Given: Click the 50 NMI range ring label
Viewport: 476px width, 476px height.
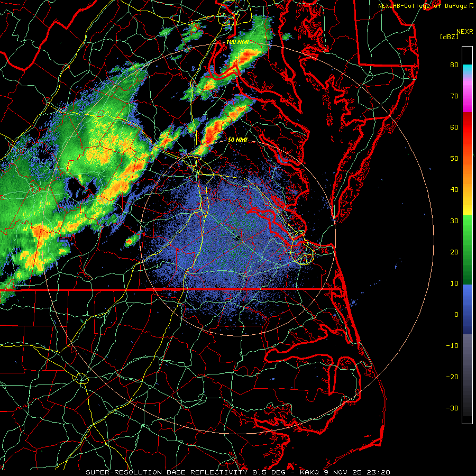Looking at the screenshot, I should point(237,140).
